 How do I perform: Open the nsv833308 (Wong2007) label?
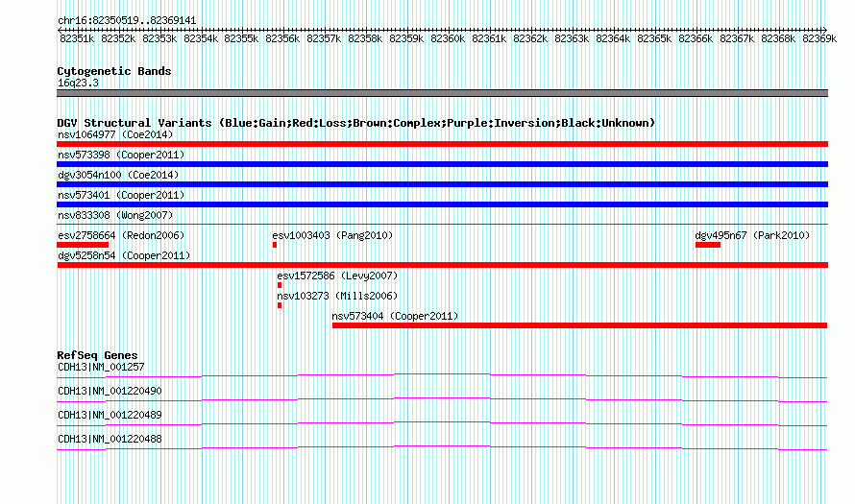pos(115,215)
